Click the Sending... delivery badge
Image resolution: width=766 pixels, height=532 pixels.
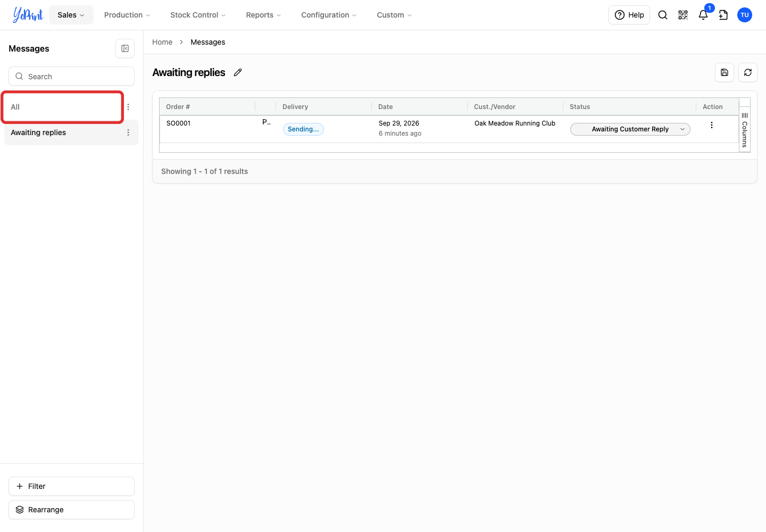pyautogui.click(x=303, y=129)
